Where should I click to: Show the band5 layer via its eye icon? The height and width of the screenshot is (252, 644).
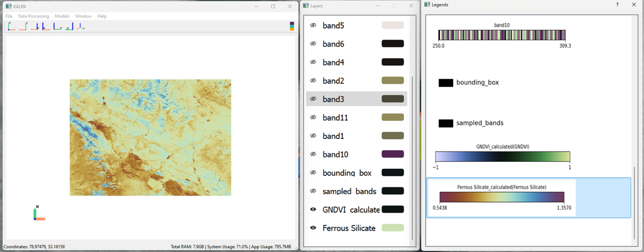[x=313, y=25]
